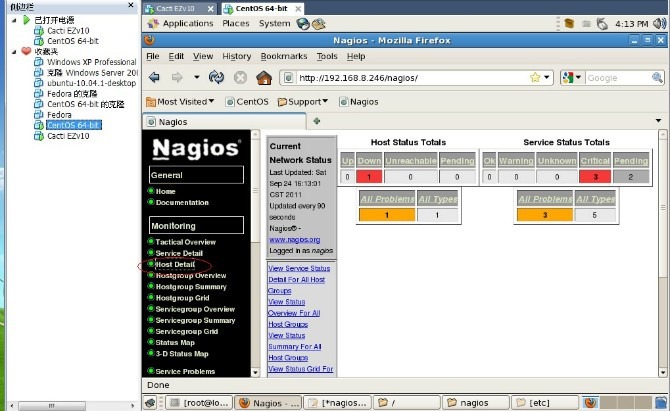The height and width of the screenshot is (411, 670).
Task: Select the ubuntu-10.04.1-desktop VM
Action: click(x=91, y=83)
